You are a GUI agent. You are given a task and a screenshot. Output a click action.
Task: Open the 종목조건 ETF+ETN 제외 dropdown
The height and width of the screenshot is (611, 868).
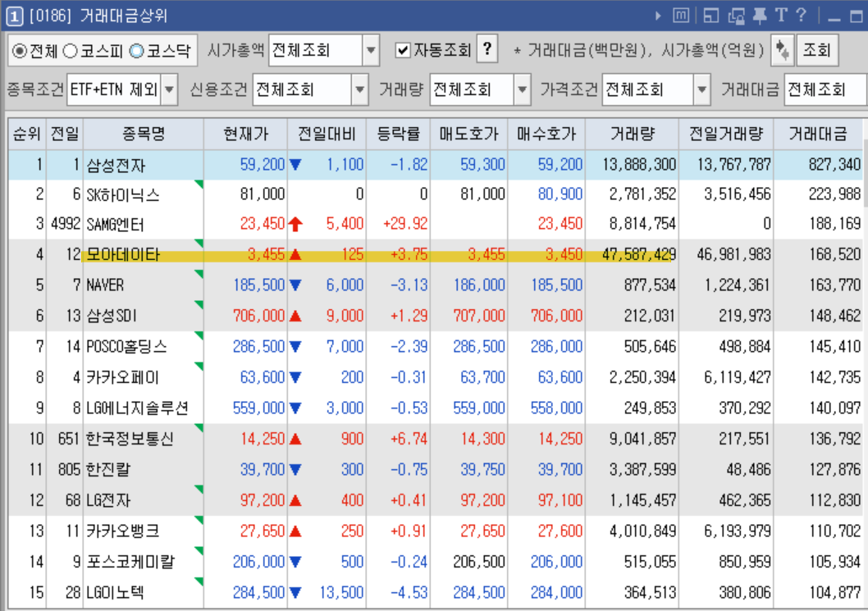[169, 89]
